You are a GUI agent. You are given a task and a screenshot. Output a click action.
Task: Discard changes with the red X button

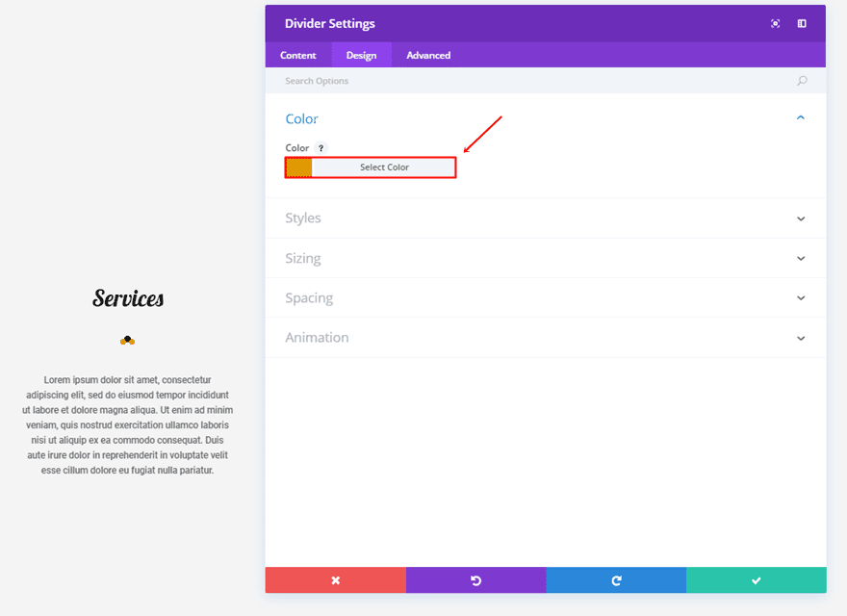[x=336, y=580]
